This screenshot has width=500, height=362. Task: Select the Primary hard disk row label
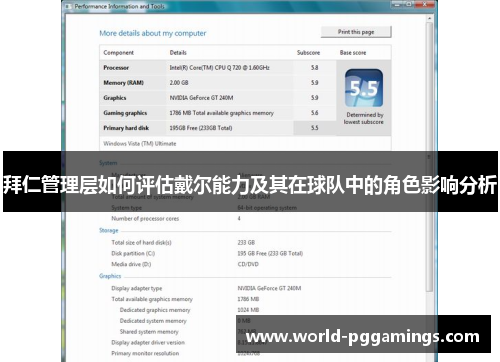126,128
